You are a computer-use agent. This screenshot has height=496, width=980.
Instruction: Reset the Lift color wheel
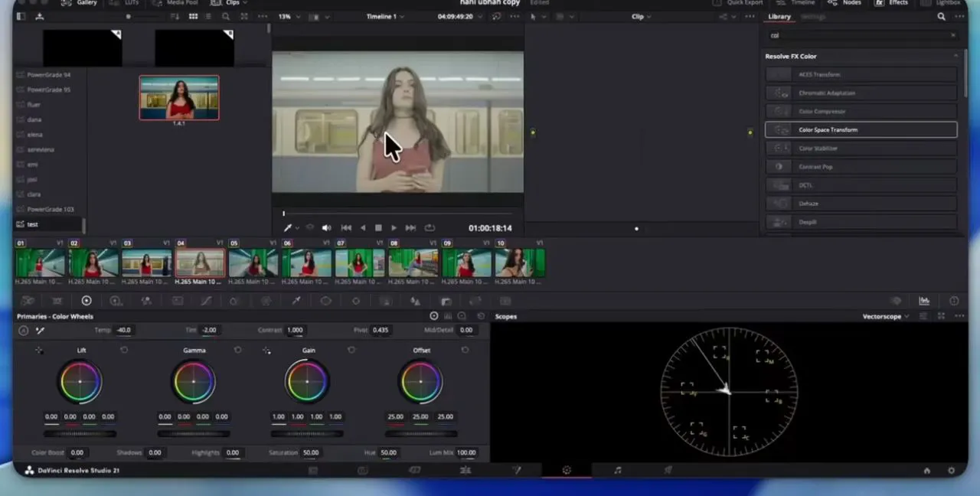124,350
